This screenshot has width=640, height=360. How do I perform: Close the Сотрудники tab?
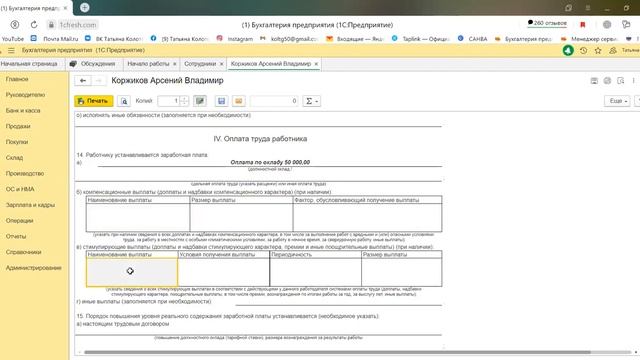click(x=222, y=64)
